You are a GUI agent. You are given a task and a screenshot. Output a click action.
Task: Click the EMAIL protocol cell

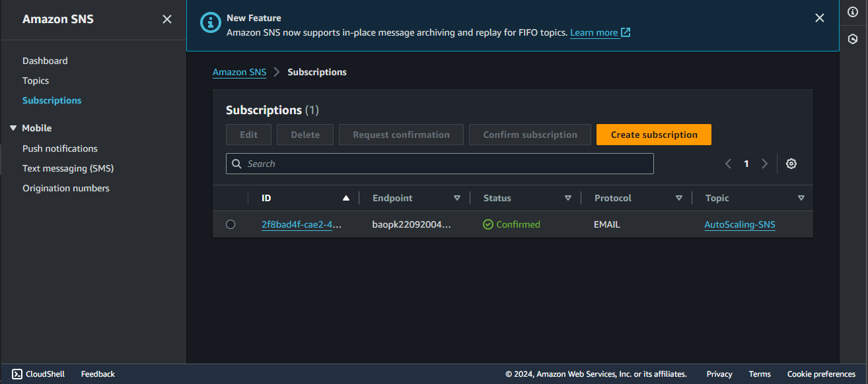pos(607,224)
